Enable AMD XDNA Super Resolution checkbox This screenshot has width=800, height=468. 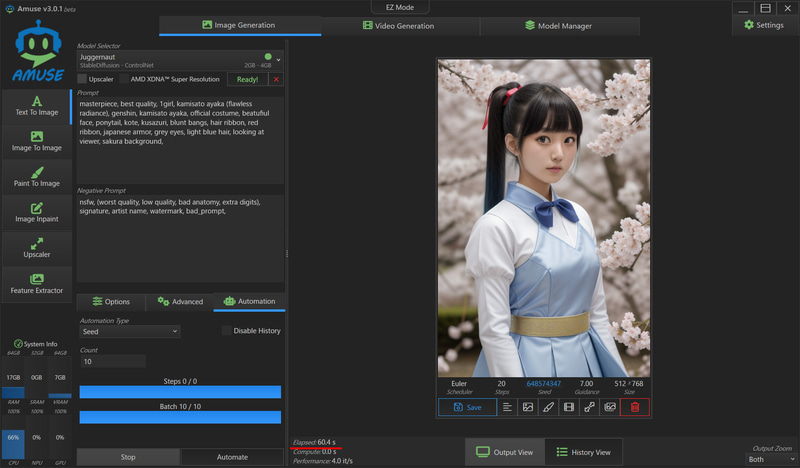[123, 79]
